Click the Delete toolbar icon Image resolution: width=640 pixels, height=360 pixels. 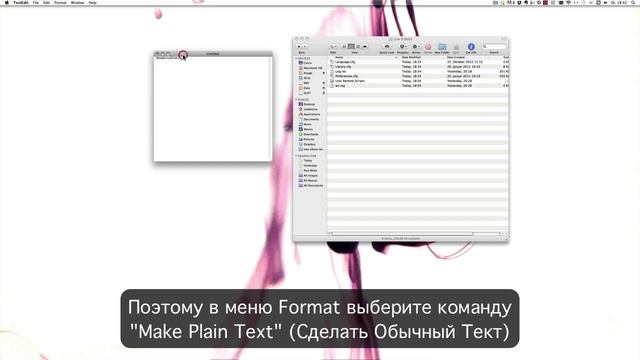tap(428, 47)
